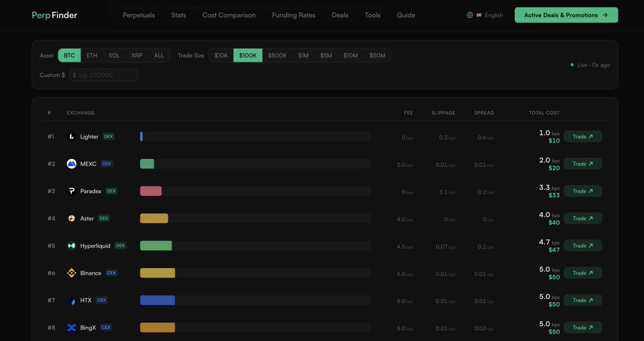Click the Hyperliquid exchange icon
This screenshot has width=644, height=341.
[x=70, y=245]
